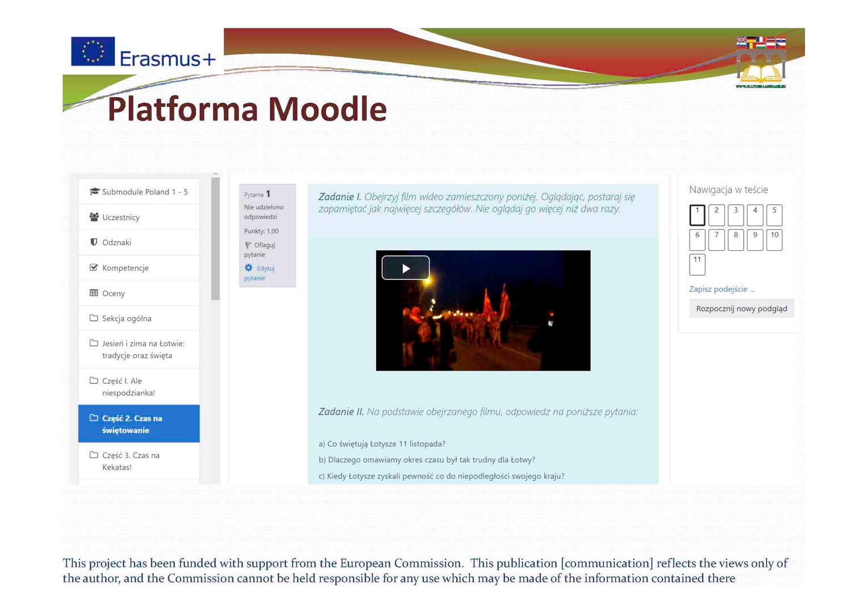
Task: Jump to question 2 in navigation
Action: [716, 215]
